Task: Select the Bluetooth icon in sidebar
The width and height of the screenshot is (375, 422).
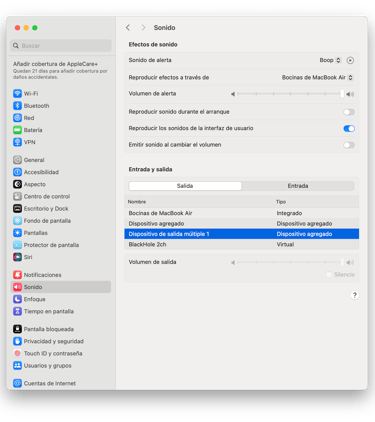Action: click(17, 106)
